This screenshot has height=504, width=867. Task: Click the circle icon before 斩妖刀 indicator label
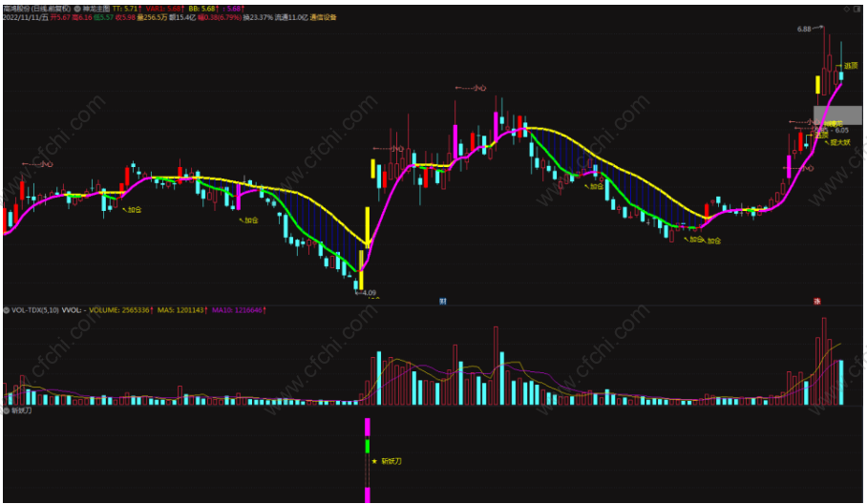pos(7,410)
